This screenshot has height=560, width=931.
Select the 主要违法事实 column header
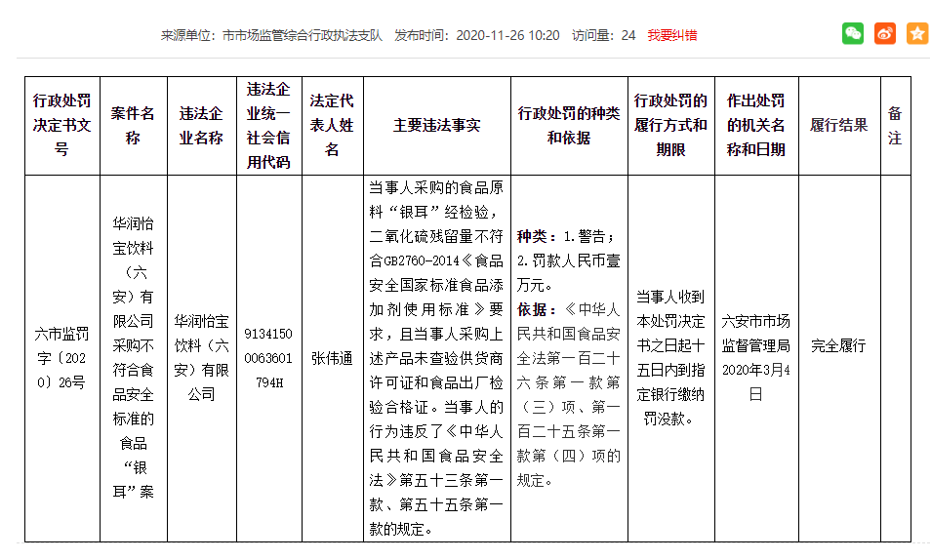tap(436, 125)
